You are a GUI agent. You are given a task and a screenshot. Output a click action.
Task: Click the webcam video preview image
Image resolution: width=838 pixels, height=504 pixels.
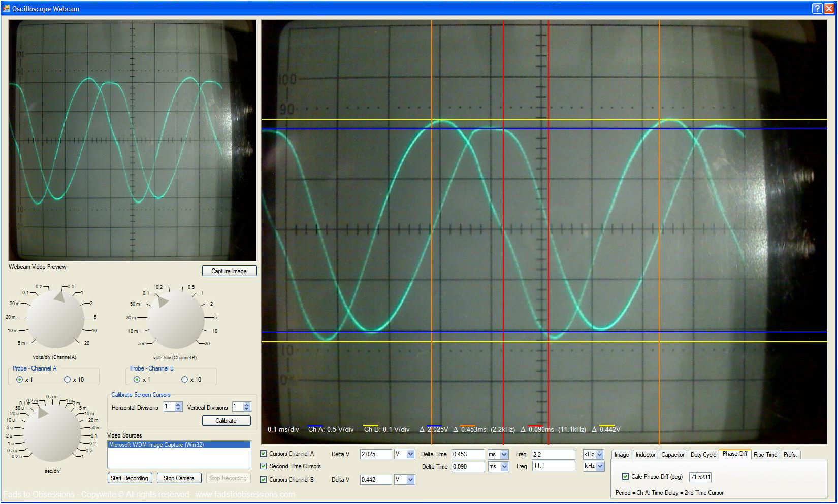pos(133,141)
